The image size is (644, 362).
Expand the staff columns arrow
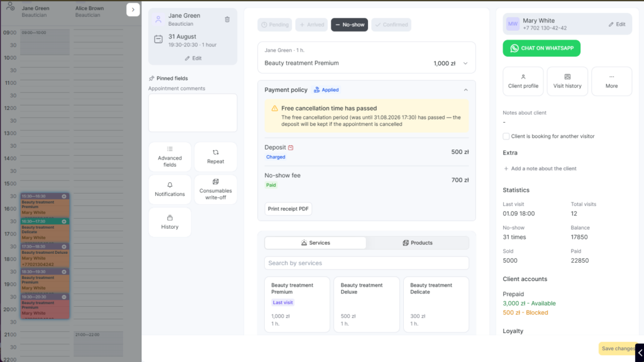[133, 9]
